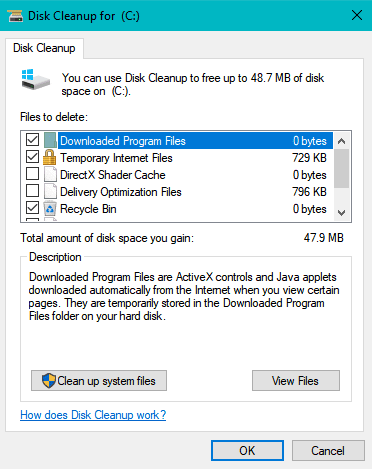372x469 pixels.
Task: Confirm cleanup with the OK button
Action: tap(247, 451)
